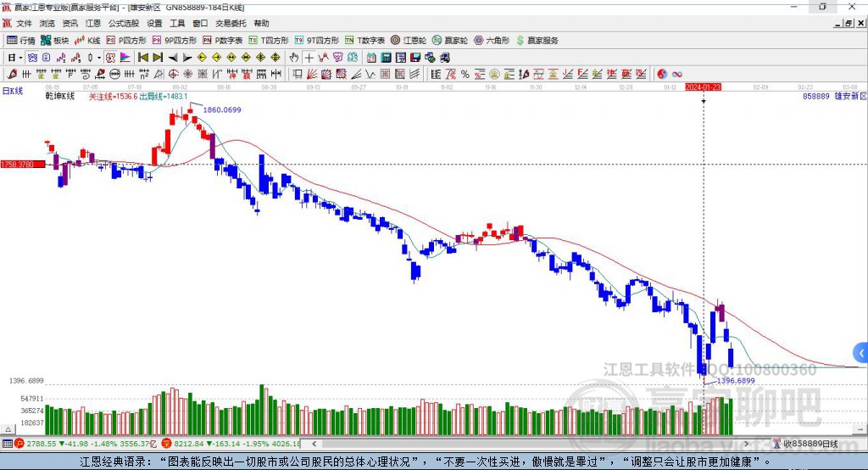Select the red pencil drawing tool
The image size is (868, 470).
(12, 75)
